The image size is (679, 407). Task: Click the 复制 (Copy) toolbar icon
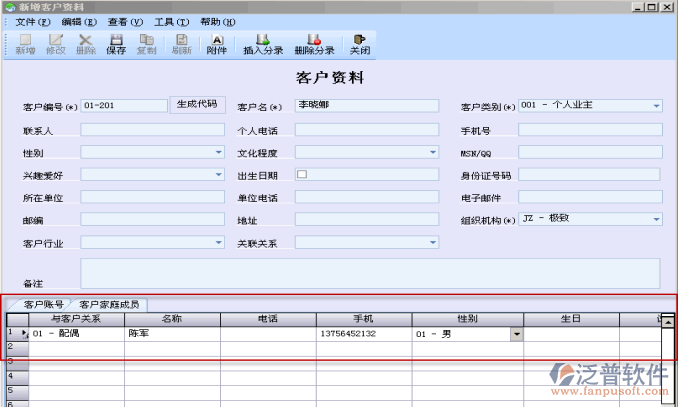click(x=146, y=44)
